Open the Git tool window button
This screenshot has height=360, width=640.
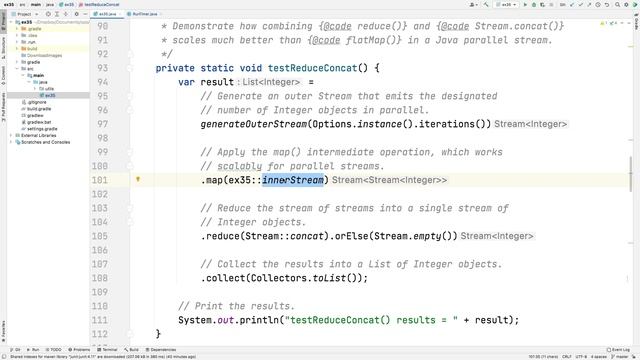coord(15,350)
